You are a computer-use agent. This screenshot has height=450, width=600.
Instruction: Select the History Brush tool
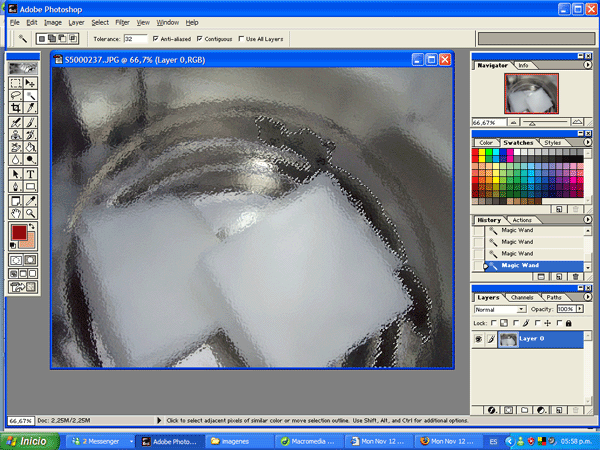(30, 135)
